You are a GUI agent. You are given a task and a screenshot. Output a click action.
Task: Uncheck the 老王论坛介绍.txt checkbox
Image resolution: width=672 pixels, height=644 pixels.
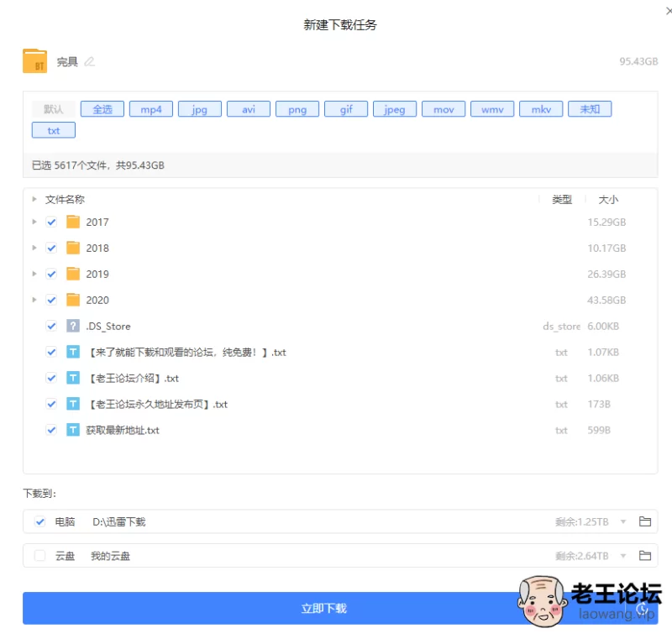click(x=51, y=378)
